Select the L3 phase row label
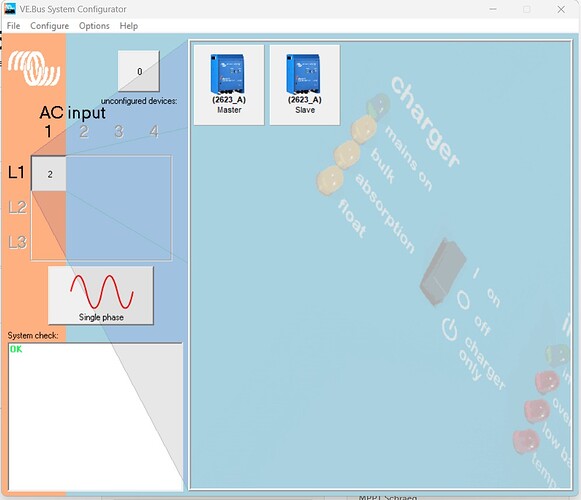This screenshot has width=581, height=500. click(17, 242)
